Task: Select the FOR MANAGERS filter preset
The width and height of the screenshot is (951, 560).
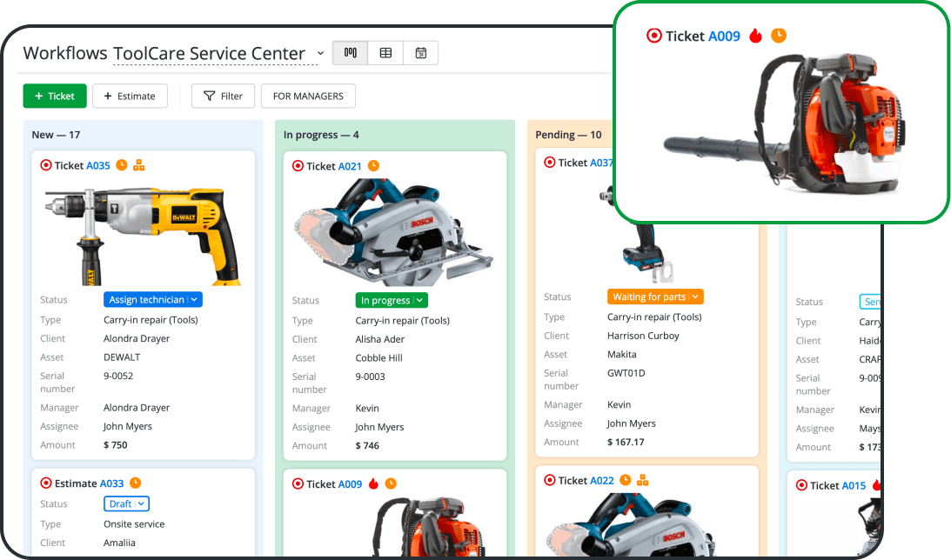Action: [308, 96]
